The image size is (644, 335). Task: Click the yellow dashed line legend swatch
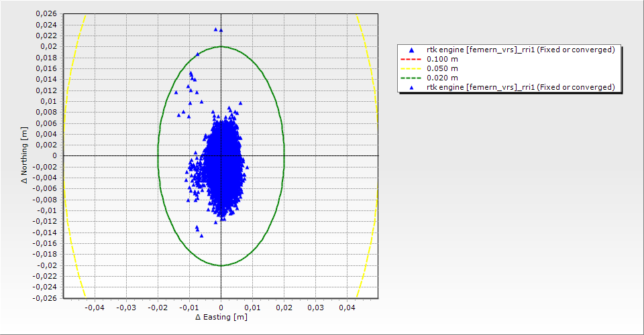[x=411, y=69]
